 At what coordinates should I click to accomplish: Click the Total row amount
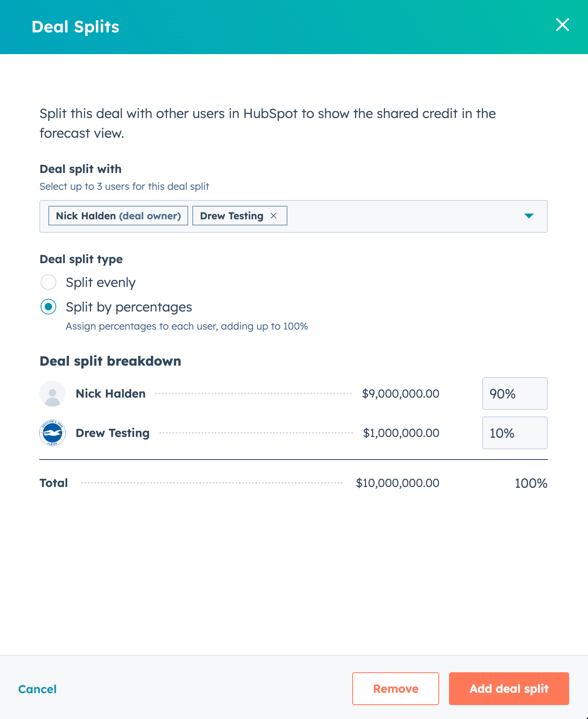(x=397, y=483)
